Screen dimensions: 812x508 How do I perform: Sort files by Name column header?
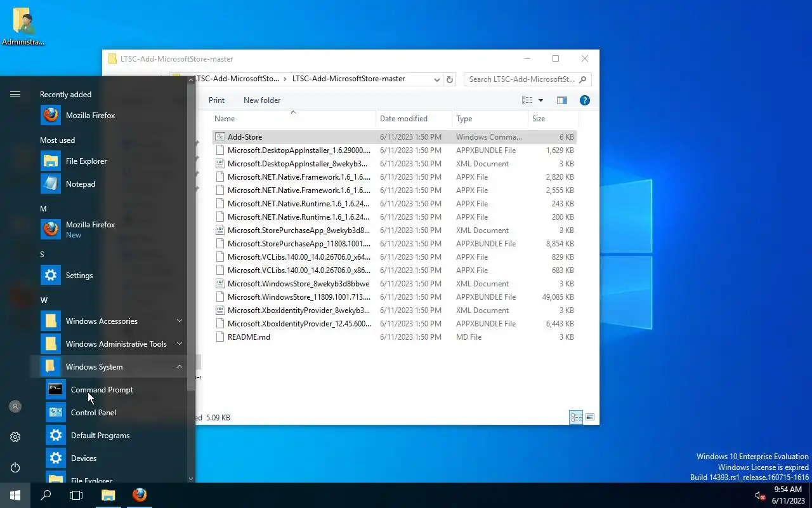293,119
